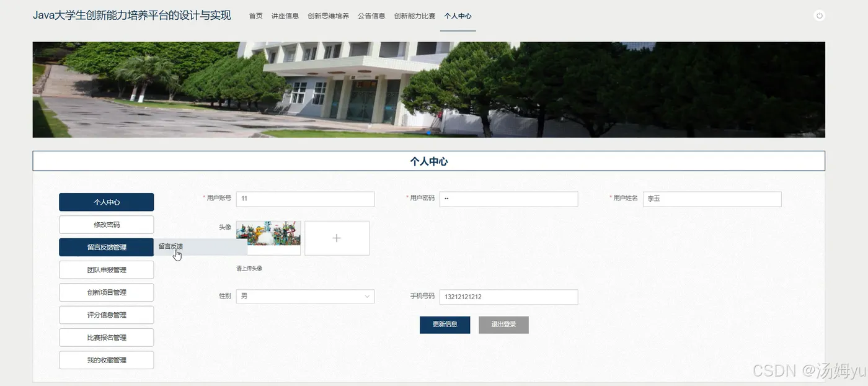Screen dimensions: 868x386
Task: Focus the 用户密码 input field
Action: pyautogui.click(x=508, y=199)
